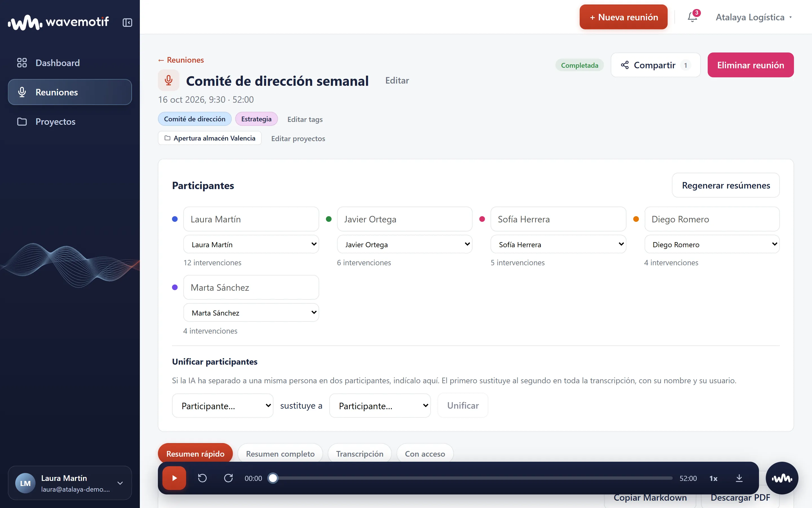
Task: Click the '5 intervenciones' text
Action: (518, 262)
